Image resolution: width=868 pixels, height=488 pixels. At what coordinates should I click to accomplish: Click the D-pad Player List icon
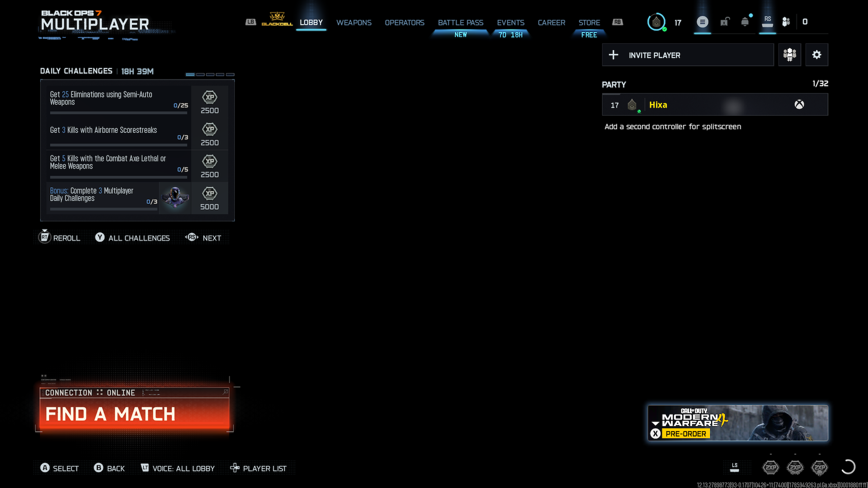click(235, 468)
